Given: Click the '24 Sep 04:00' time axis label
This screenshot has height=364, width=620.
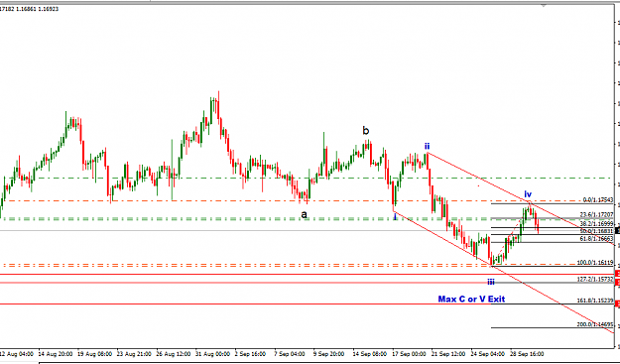Looking at the screenshot, I should coord(488,354).
